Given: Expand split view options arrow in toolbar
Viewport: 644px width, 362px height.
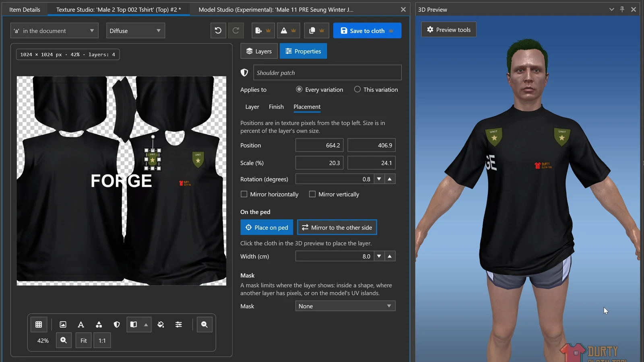Looking at the screenshot, I should click(x=146, y=325).
